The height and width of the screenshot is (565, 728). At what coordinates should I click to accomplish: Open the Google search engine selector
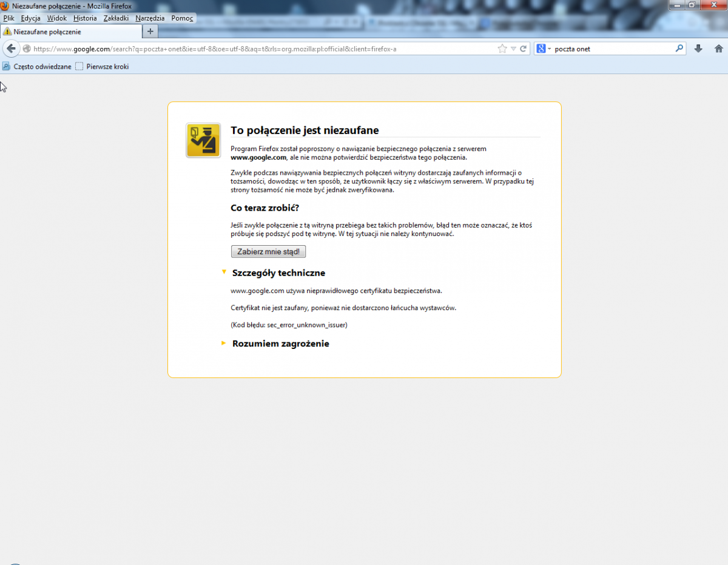click(x=544, y=49)
